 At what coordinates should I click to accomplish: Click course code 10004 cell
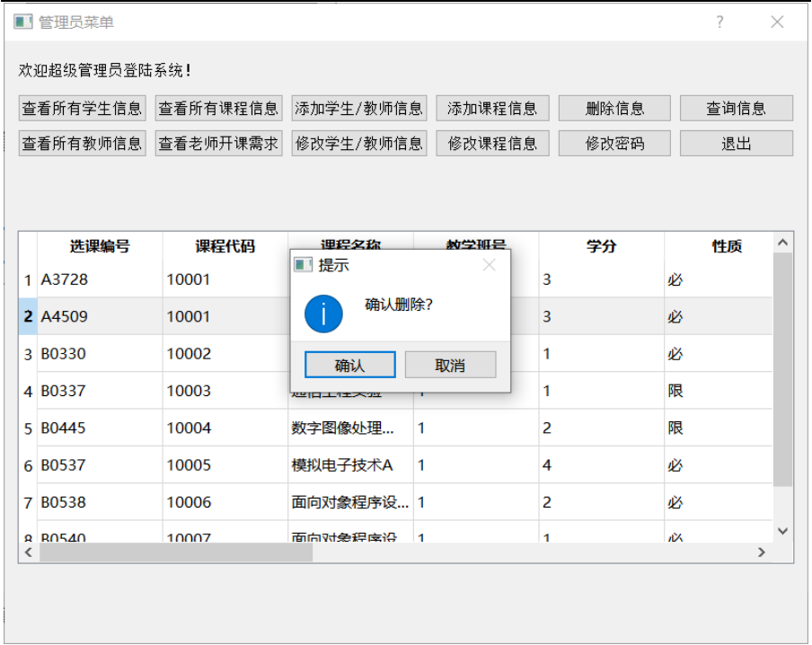coord(225,429)
